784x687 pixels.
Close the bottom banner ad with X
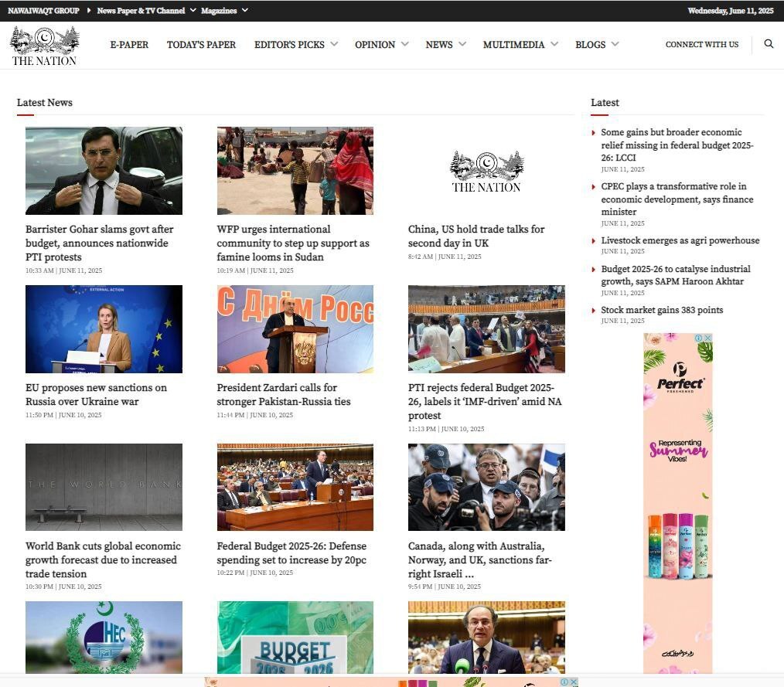point(574,682)
